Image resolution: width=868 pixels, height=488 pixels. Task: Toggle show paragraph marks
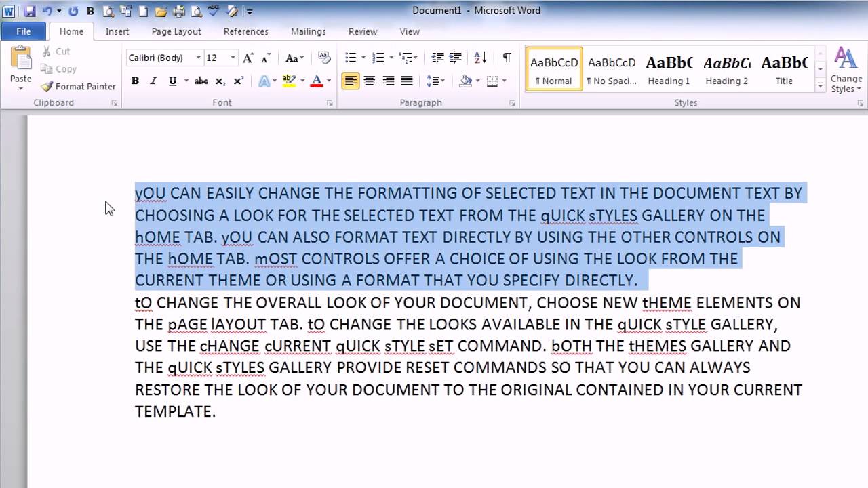click(507, 58)
